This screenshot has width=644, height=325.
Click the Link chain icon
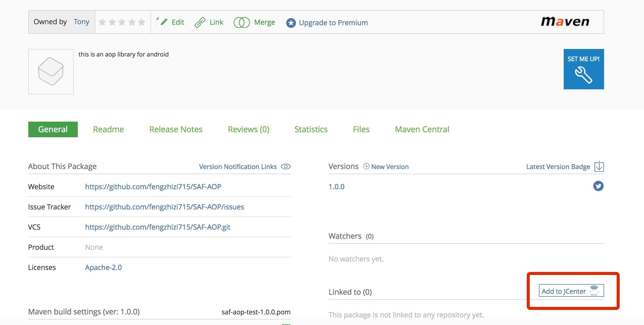tap(200, 22)
